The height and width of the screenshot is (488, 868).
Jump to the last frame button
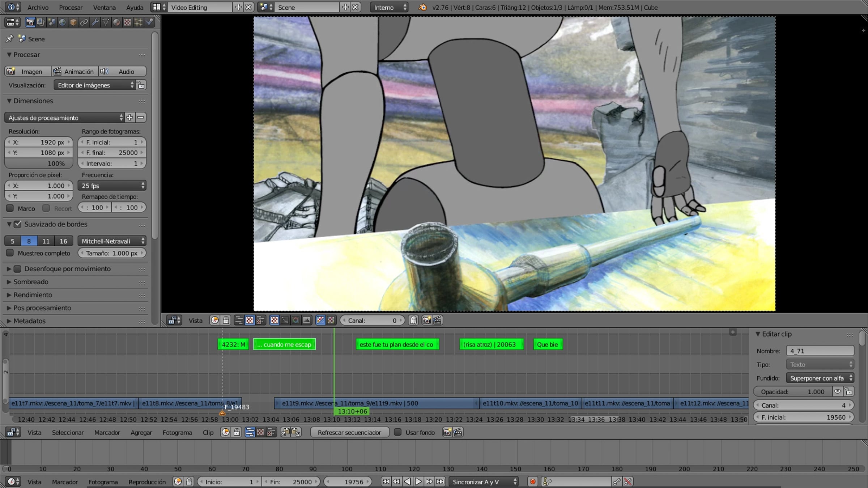click(440, 482)
